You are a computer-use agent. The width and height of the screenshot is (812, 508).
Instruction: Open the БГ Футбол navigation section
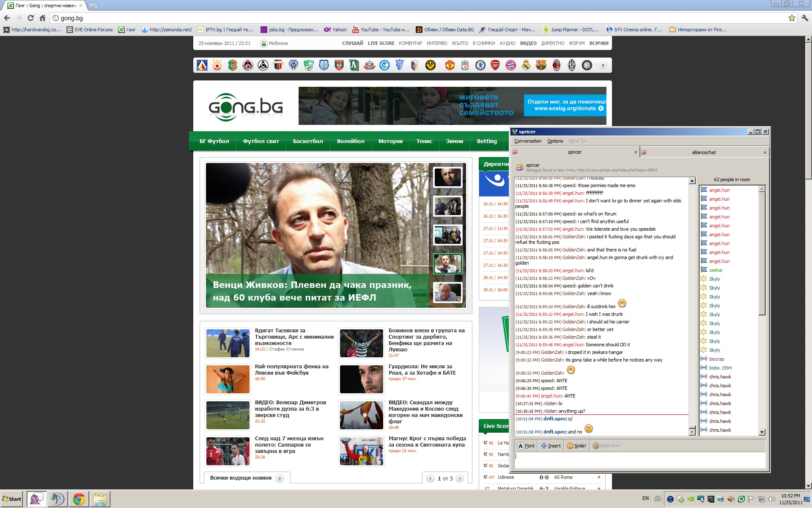pyautogui.click(x=214, y=141)
